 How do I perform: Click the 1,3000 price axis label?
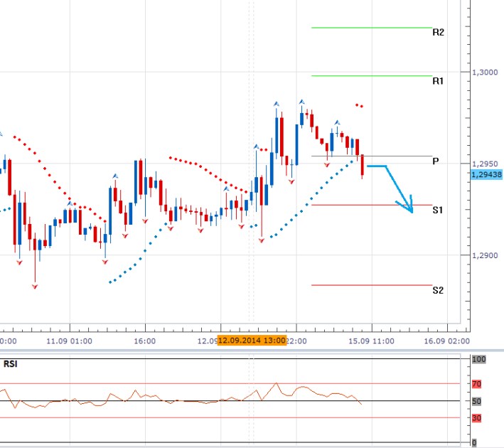(x=485, y=73)
